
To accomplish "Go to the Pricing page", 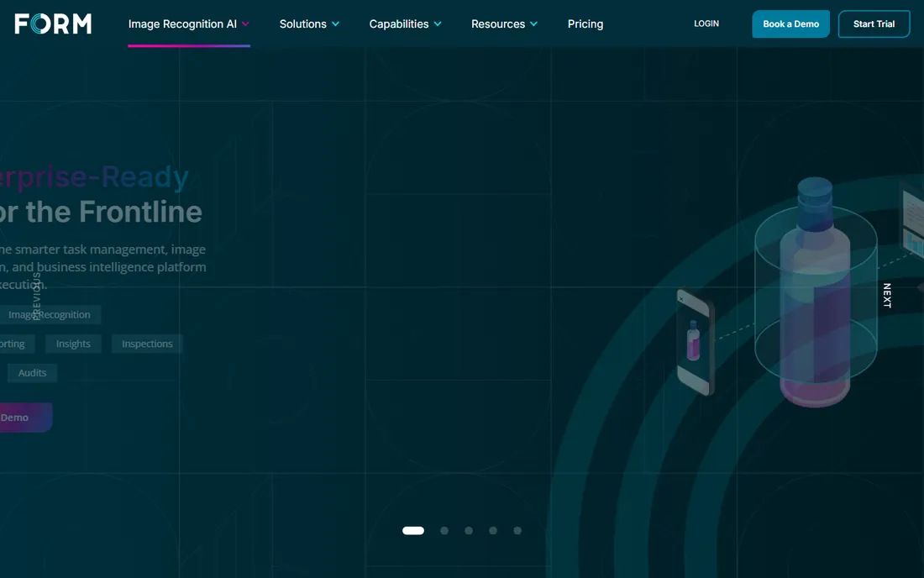I will (585, 24).
